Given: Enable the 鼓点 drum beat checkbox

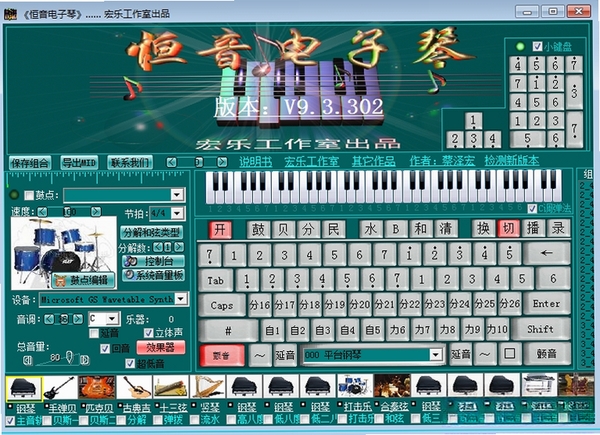Looking at the screenshot, I should (29, 196).
